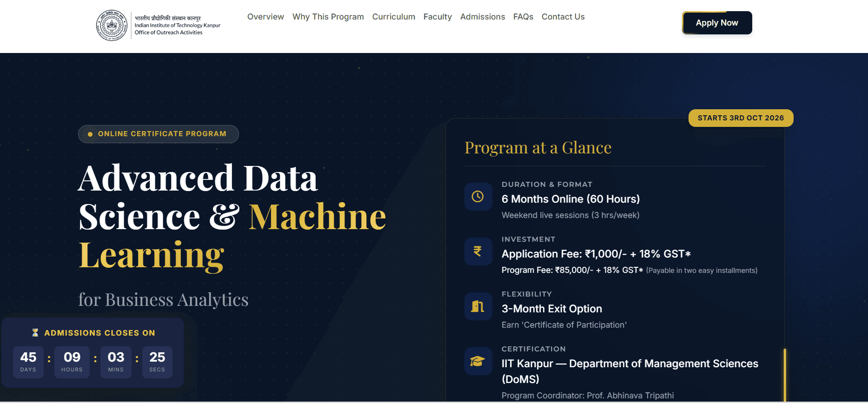
Task: Click the IIT Kanpur emblem logo
Action: [x=112, y=25]
